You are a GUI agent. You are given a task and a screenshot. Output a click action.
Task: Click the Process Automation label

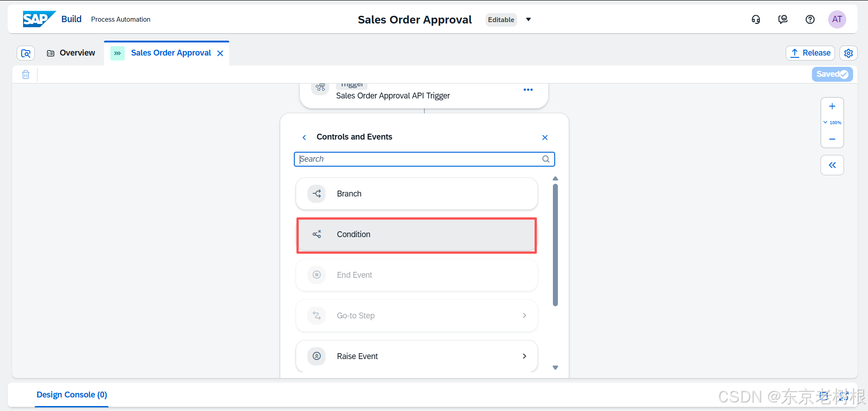coord(121,19)
